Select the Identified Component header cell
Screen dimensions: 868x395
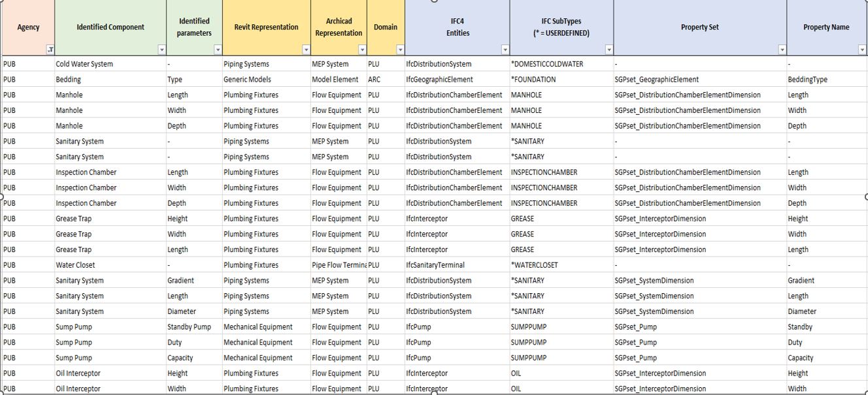tap(110, 27)
